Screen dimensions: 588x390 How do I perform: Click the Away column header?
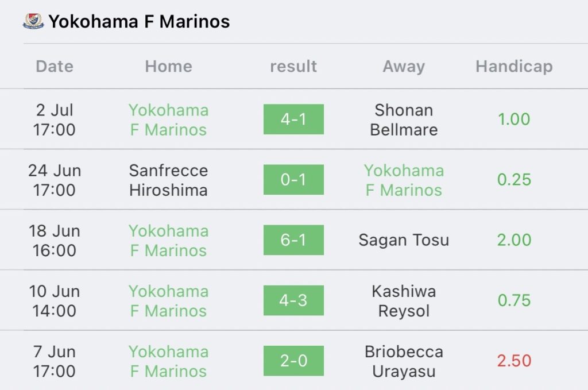(x=404, y=67)
